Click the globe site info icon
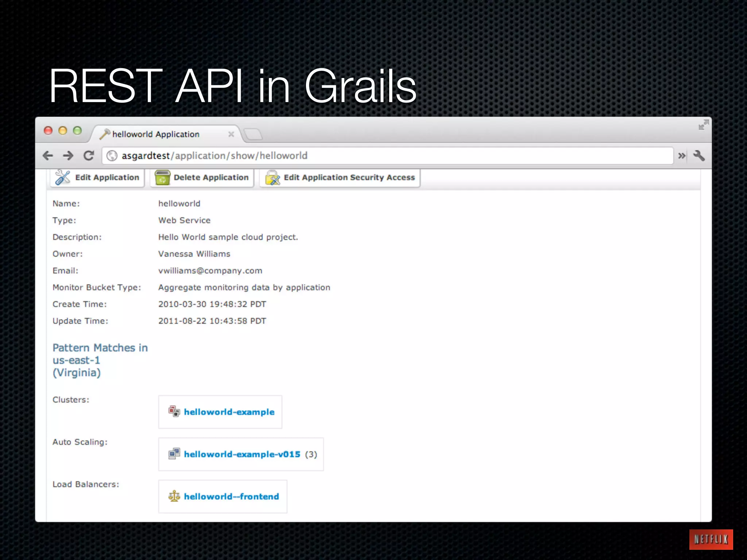 coord(112,156)
